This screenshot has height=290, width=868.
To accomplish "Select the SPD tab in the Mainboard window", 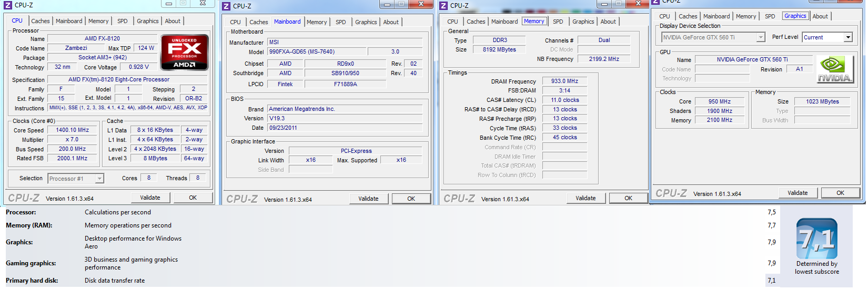I will 341,22.
